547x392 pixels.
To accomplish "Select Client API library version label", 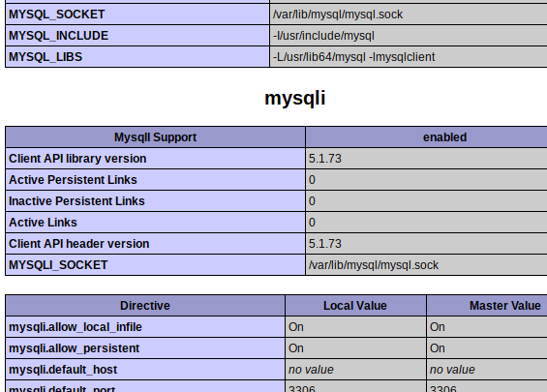I will pyautogui.click(x=77, y=159).
